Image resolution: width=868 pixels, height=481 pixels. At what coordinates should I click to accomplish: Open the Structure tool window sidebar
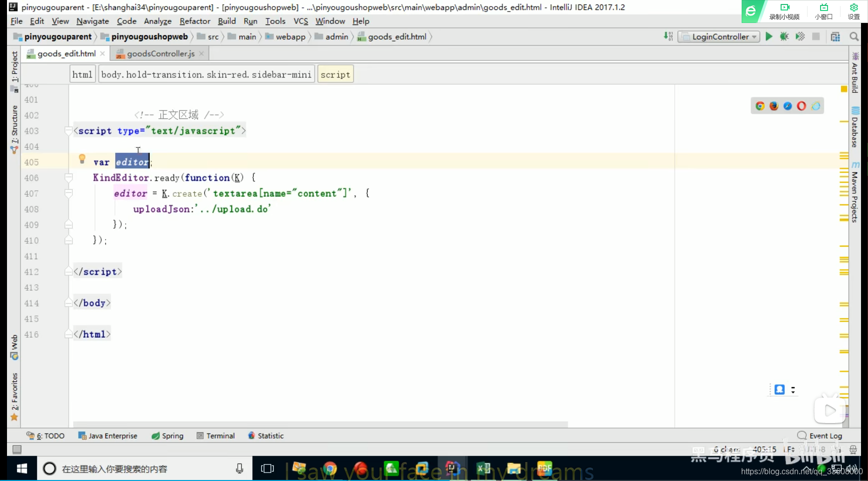(14, 129)
